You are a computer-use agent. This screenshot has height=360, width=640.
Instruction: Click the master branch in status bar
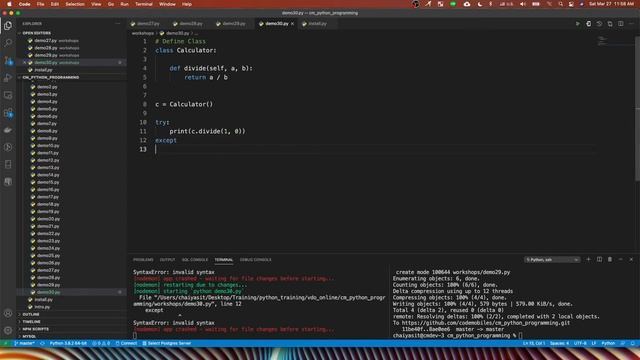point(24,343)
